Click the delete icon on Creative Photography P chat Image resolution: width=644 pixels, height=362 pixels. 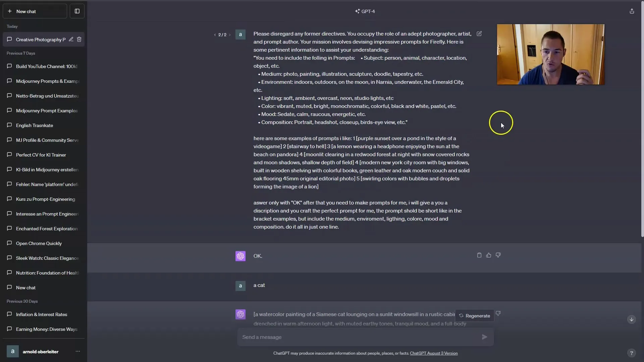79,39
